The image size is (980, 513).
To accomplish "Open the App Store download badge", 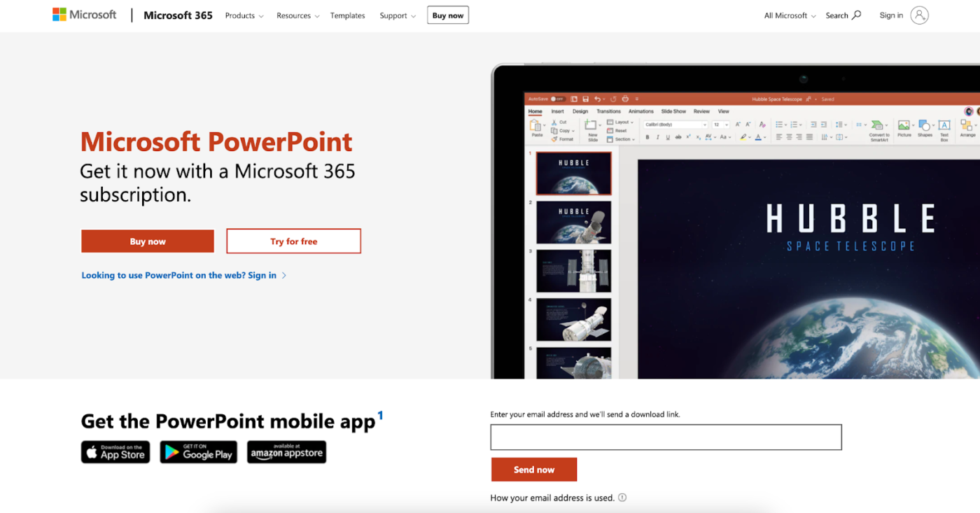I will coord(115,452).
